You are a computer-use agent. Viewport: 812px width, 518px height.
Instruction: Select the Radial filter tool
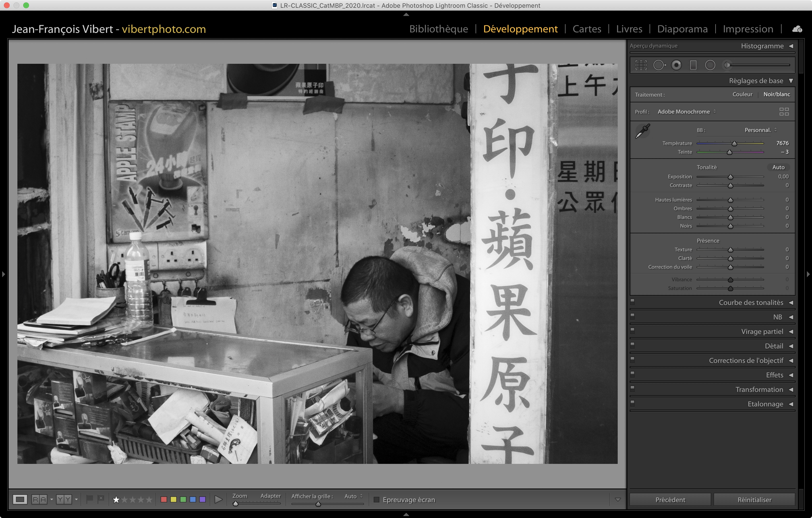tap(710, 65)
